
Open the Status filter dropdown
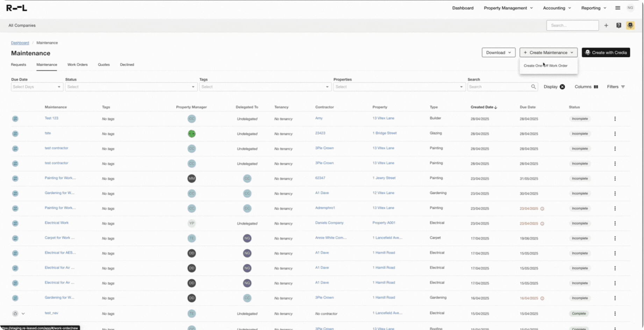click(x=131, y=87)
